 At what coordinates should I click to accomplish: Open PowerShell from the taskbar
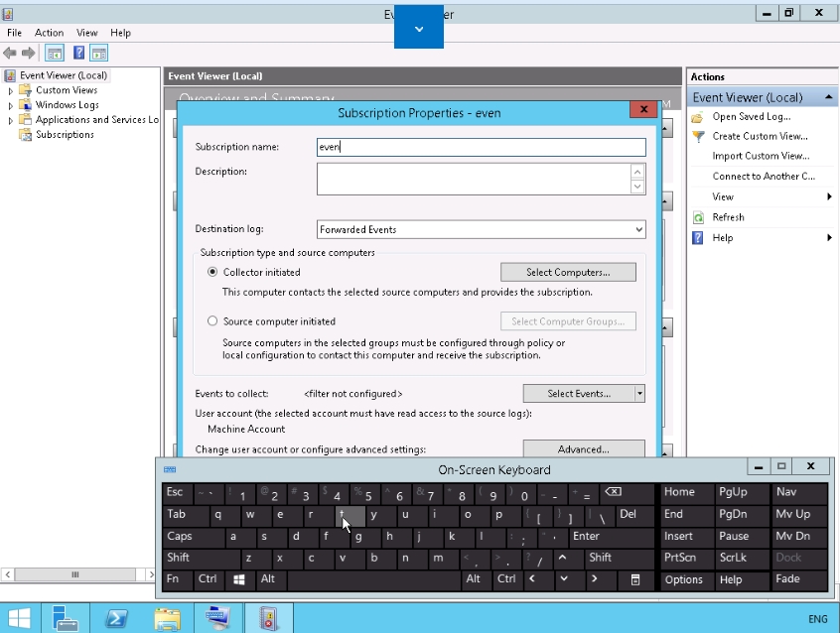[x=115, y=618]
